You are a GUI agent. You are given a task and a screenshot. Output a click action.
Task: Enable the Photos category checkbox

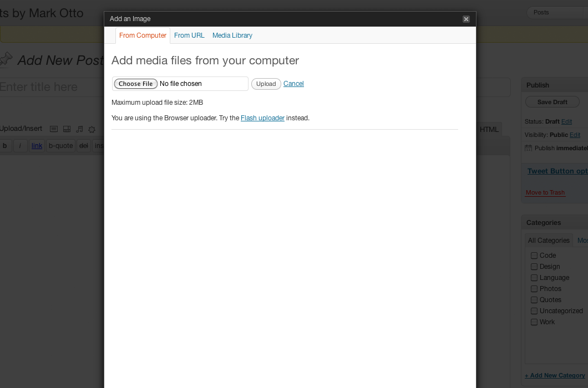point(534,289)
